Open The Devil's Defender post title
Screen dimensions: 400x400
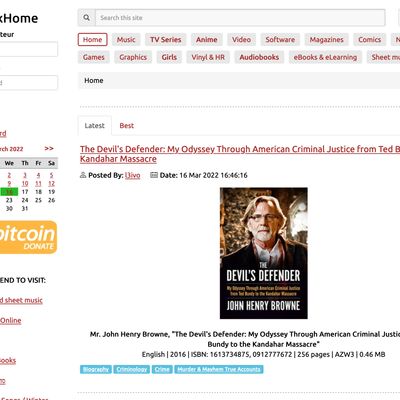tap(240, 154)
